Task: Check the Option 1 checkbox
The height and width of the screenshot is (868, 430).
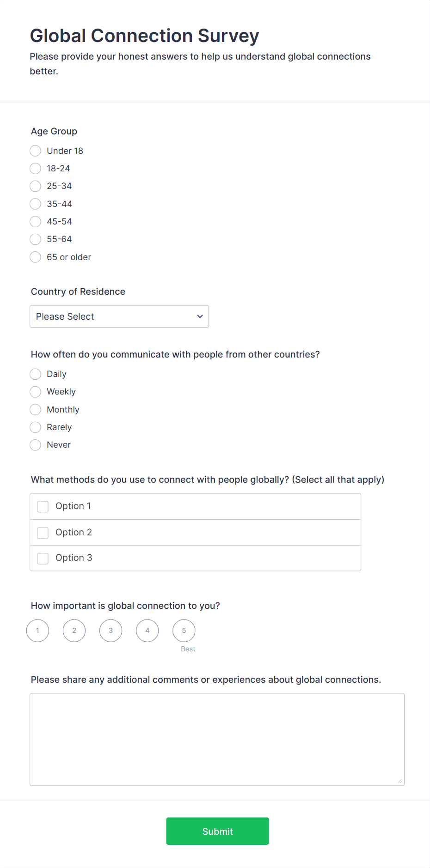Action: 43,507
